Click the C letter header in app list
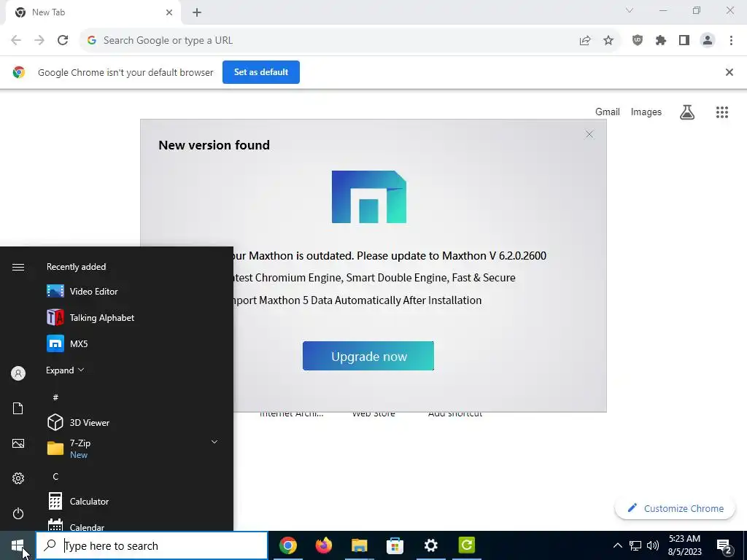 [x=55, y=477]
